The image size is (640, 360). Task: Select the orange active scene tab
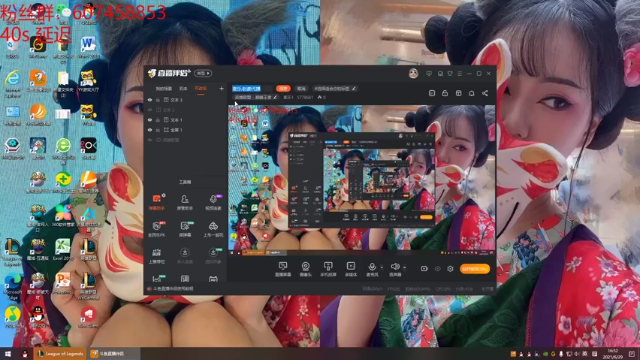point(200,88)
